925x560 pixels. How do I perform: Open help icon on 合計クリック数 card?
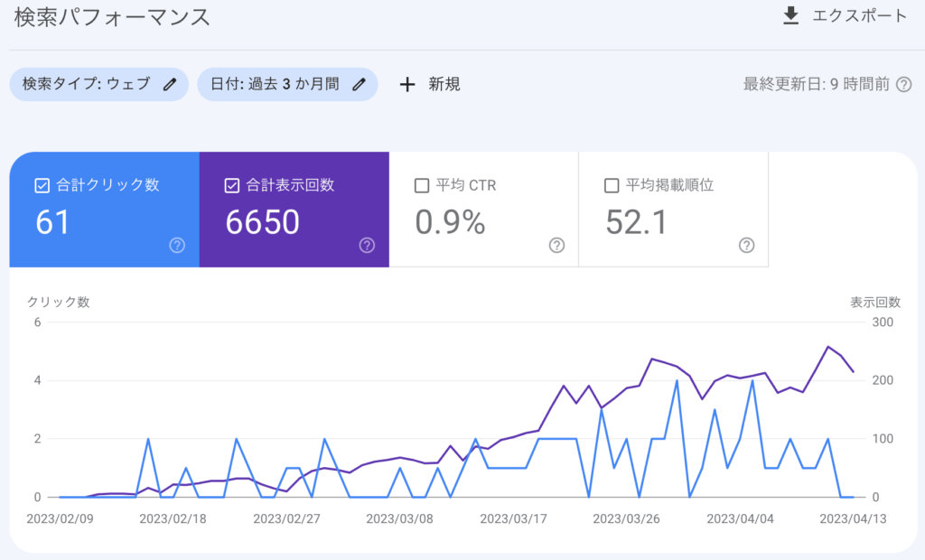tap(177, 246)
